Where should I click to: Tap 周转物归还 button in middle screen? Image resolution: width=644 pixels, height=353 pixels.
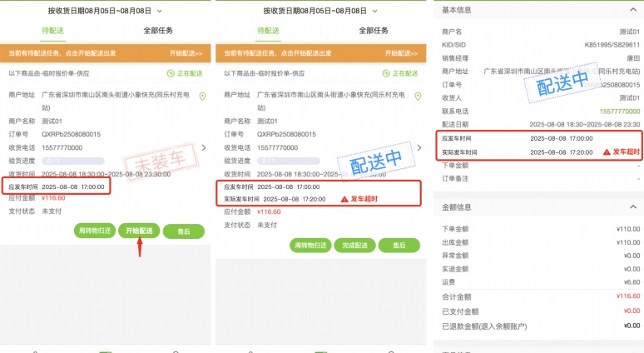310,246
